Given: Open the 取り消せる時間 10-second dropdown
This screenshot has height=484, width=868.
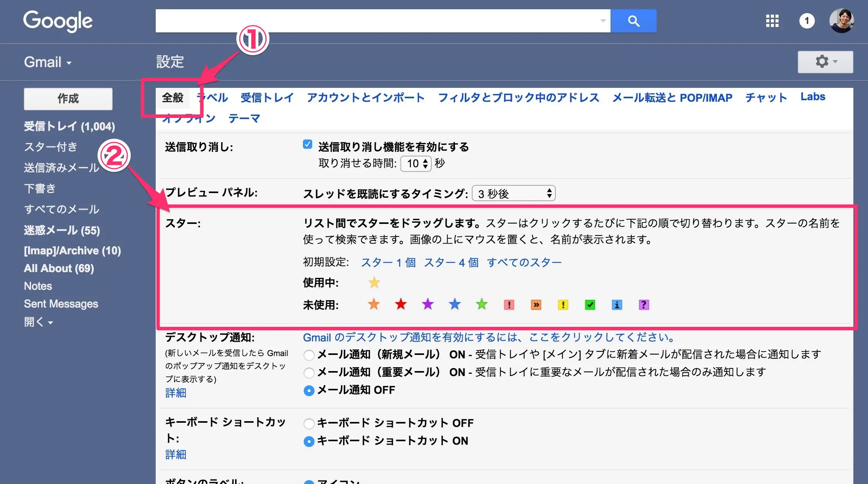Looking at the screenshot, I should [x=416, y=164].
